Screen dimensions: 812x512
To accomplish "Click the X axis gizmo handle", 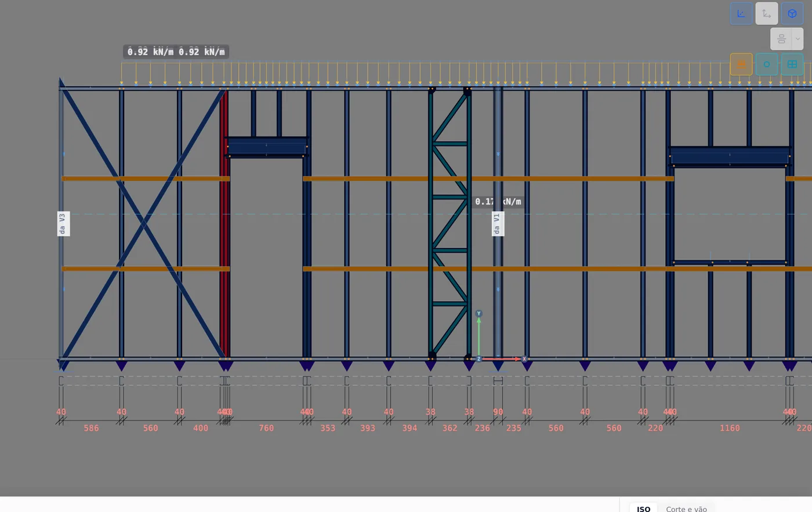I will tap(524, 359).
